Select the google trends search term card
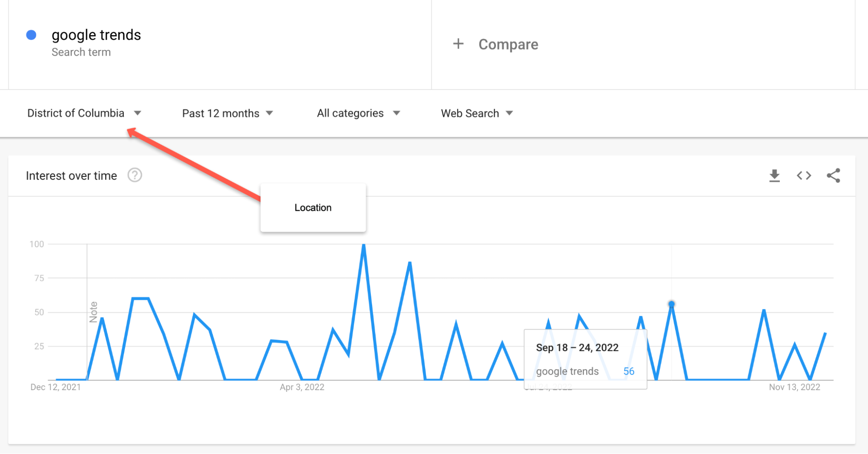Viewport: 868px width, 454px height. pyautogui.click(x=96, y=35)
